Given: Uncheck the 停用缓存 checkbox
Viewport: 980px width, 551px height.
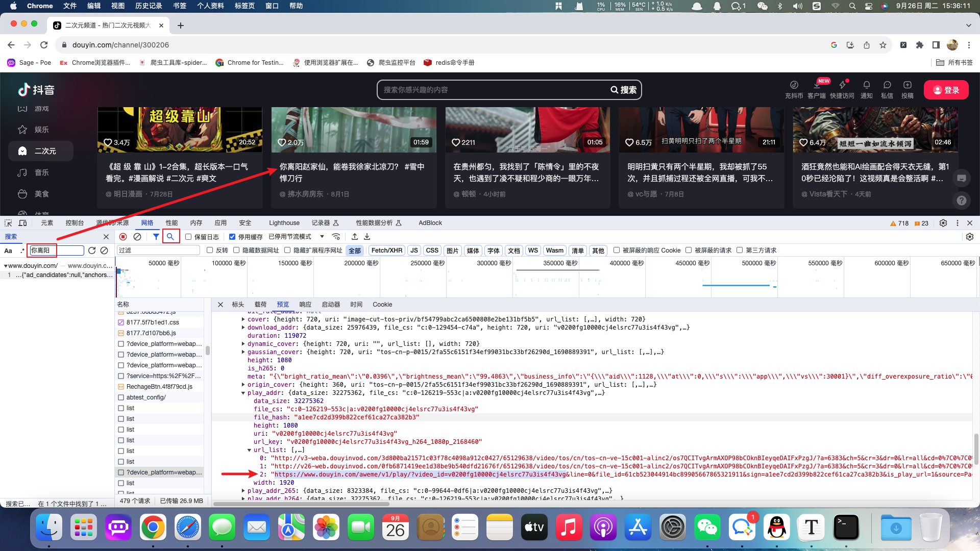Looking at the screenshot, I should (x=232, y=237).
